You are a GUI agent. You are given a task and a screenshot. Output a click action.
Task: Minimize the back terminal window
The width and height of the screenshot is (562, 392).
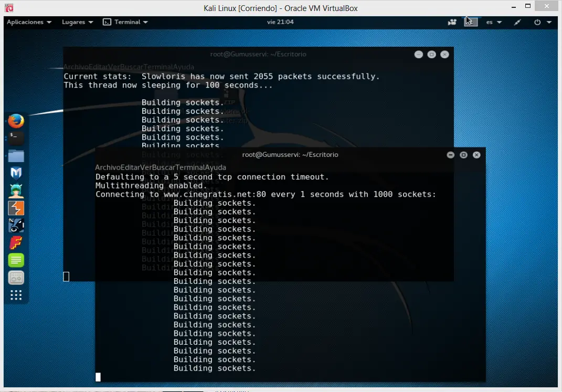pos(419,55)
